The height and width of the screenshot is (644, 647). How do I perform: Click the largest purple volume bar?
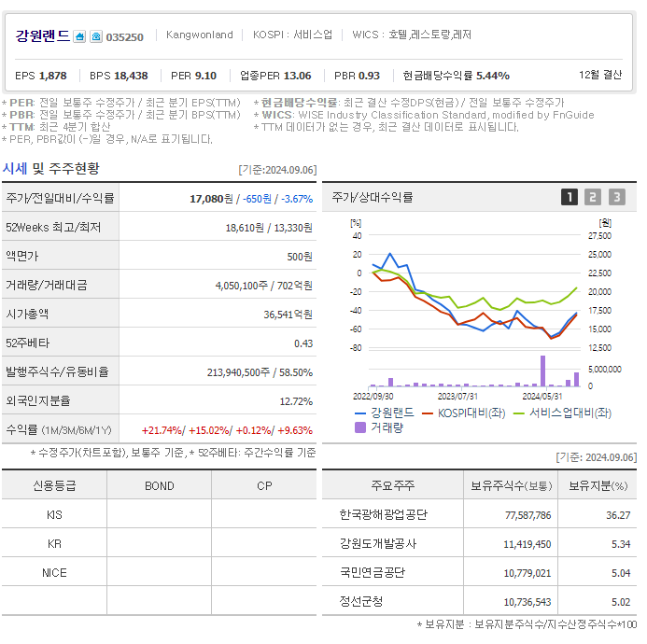click(542, 371)
